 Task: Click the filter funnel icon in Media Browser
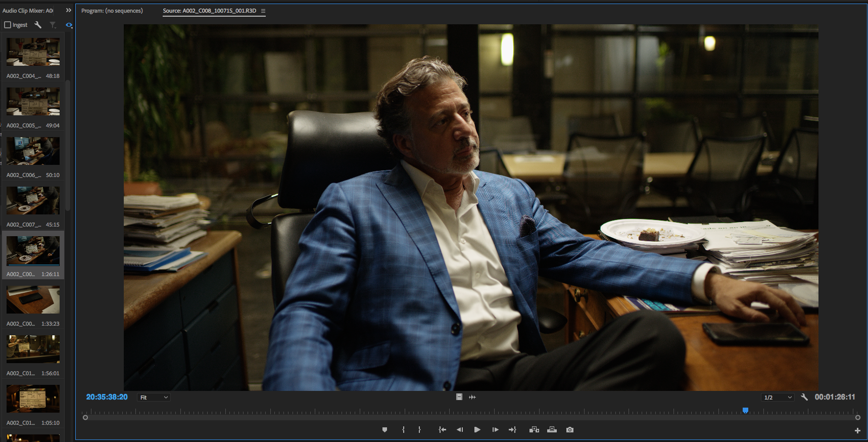pos(53,25)
